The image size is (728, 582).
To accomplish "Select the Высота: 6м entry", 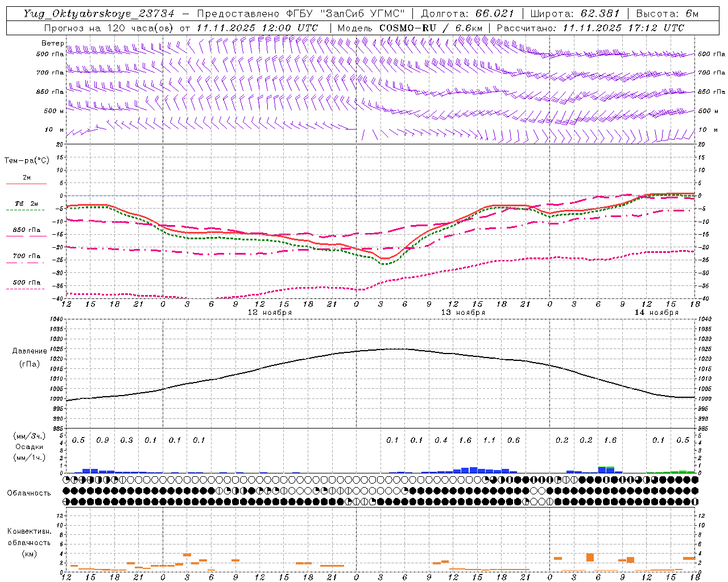I will coord(667,14).
